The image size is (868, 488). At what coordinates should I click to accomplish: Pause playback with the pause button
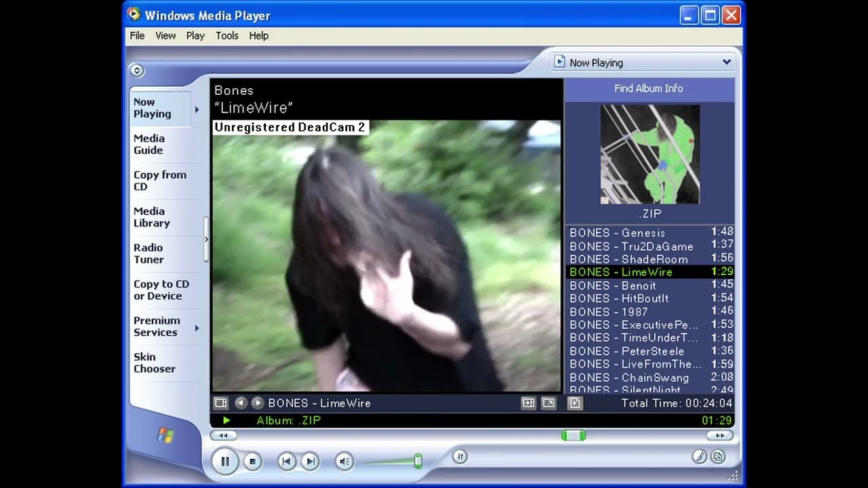point(225,462)
